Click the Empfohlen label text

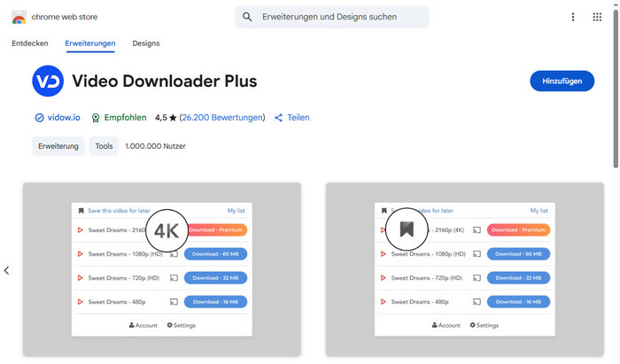click(126, 118)
